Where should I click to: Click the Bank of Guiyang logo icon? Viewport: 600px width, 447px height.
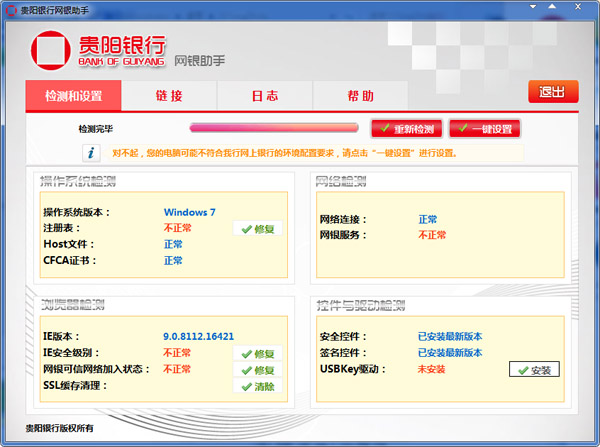(x=51, y=51)
